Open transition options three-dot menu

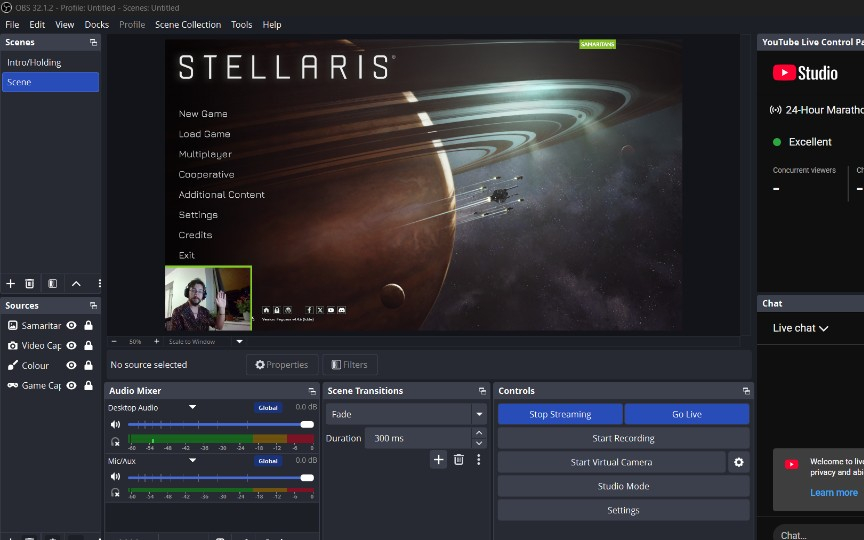478,460
